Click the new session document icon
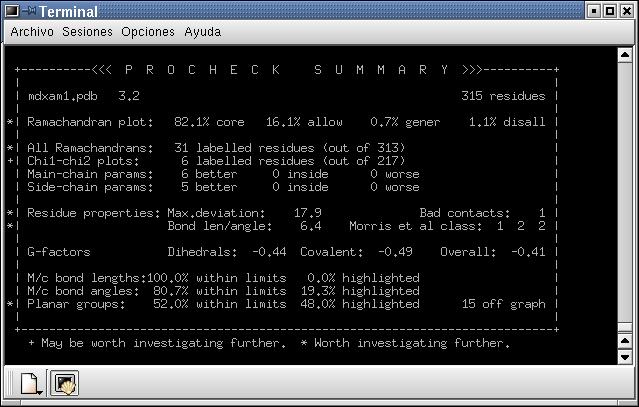 pyautogui.click(x=29, y=383)
